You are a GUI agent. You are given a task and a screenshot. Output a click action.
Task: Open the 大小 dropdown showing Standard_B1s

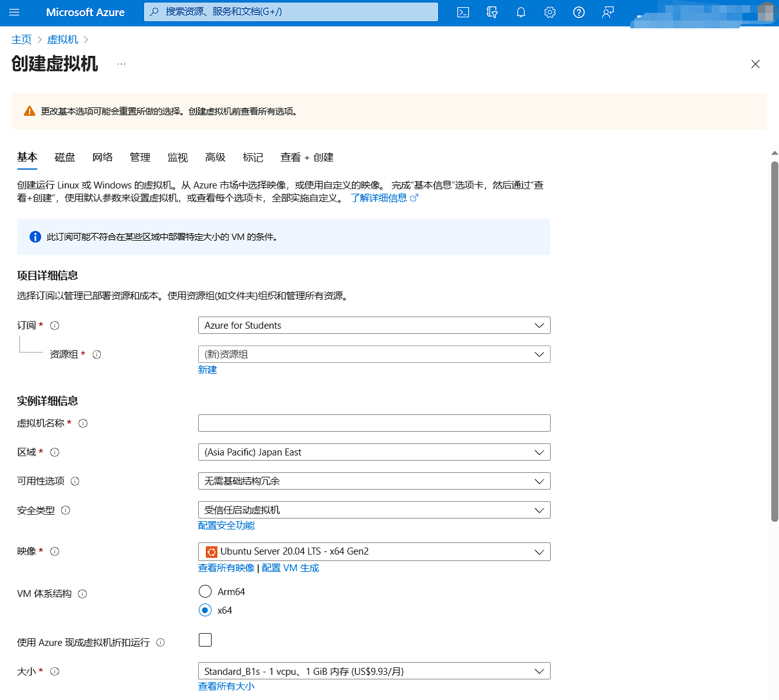point(374,671)
